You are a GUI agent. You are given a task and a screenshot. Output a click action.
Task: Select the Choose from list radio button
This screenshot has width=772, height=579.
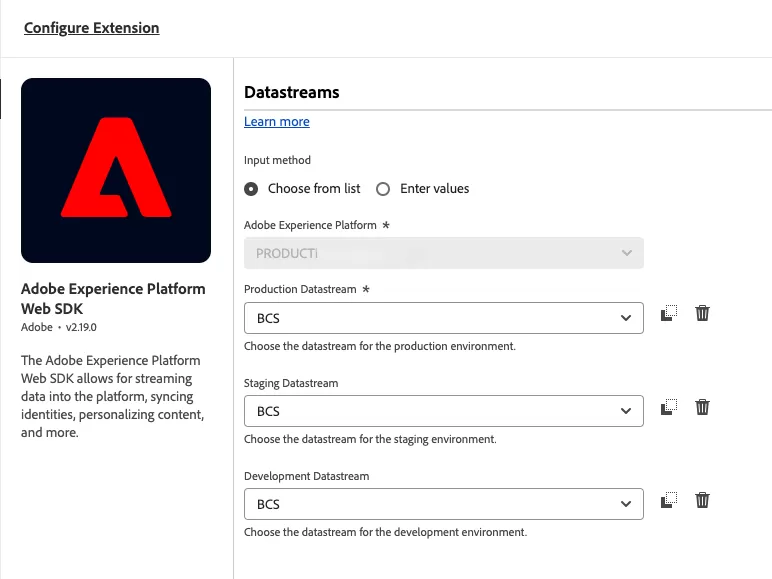(251, 189)
